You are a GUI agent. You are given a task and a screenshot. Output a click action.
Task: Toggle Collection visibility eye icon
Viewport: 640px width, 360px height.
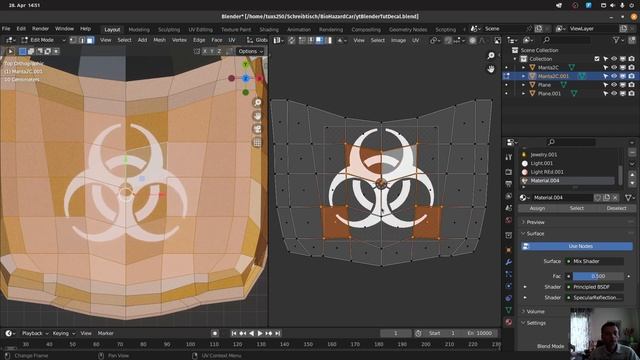click(614, 59)
